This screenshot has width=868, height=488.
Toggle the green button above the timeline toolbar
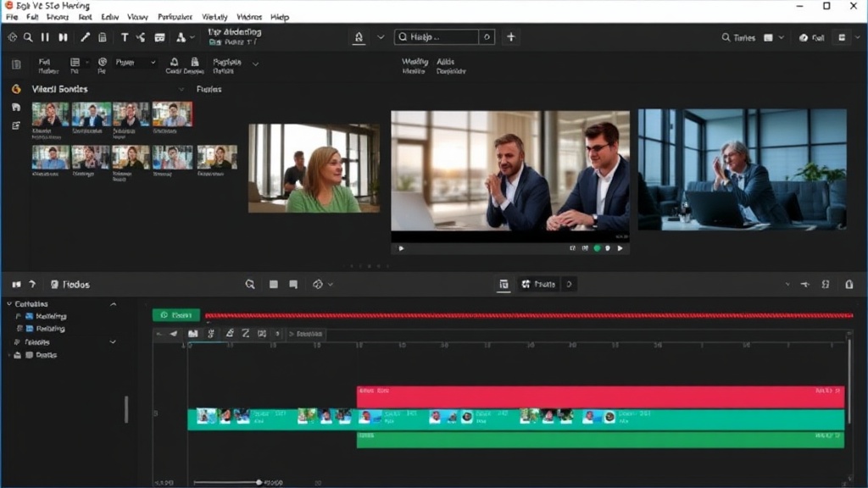(x=175, y=315)
